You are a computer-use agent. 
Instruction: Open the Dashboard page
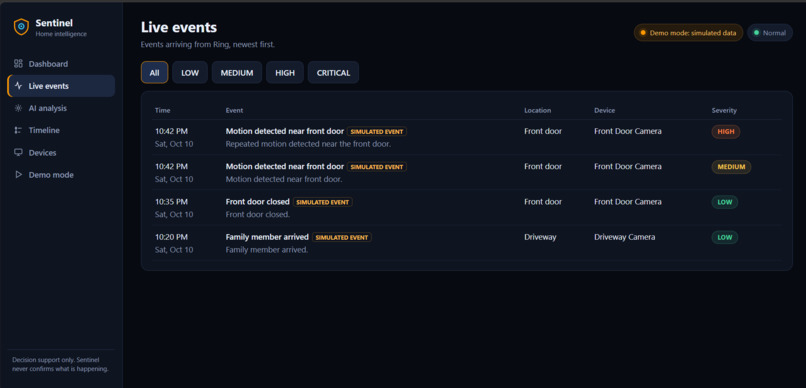coord(61,64)
